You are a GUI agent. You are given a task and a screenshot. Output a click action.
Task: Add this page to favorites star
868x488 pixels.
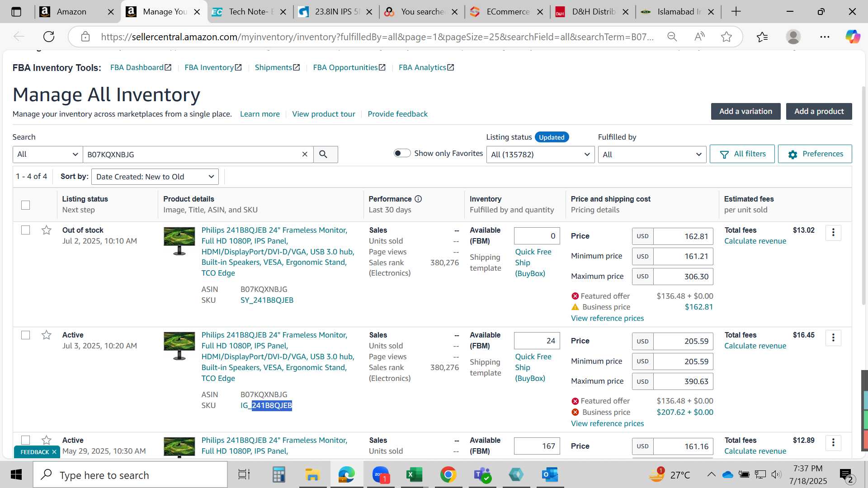pos(726,37)
